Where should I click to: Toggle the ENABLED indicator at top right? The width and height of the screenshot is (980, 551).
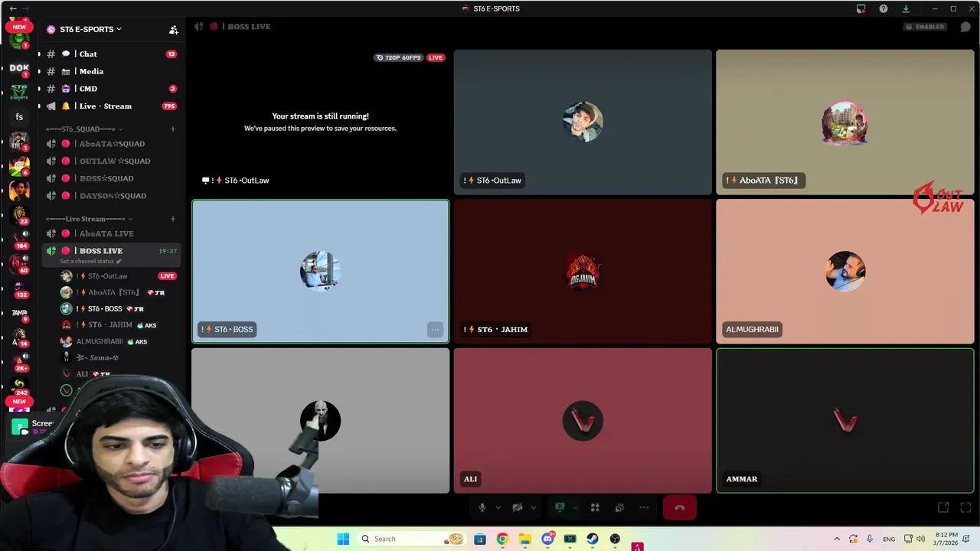click(x=925, y=27)
